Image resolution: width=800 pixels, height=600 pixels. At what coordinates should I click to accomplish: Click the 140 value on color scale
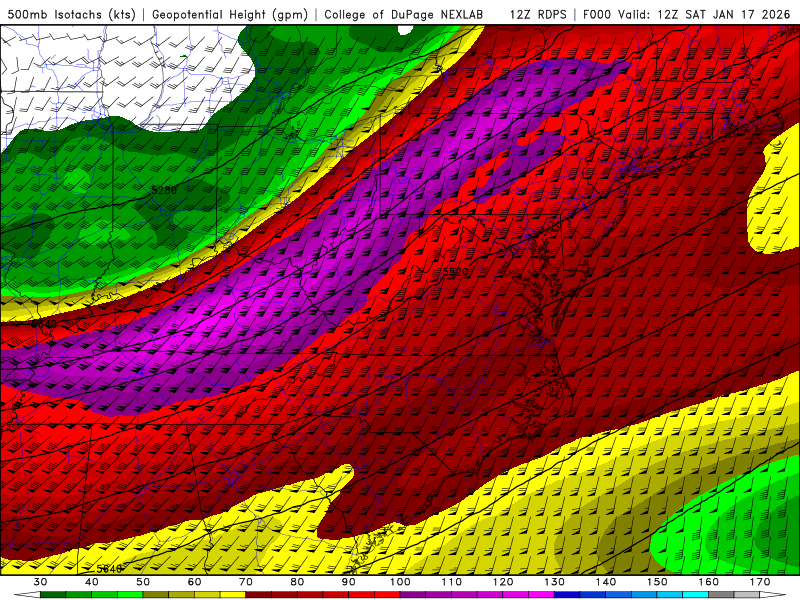click(x=606, y=582)
